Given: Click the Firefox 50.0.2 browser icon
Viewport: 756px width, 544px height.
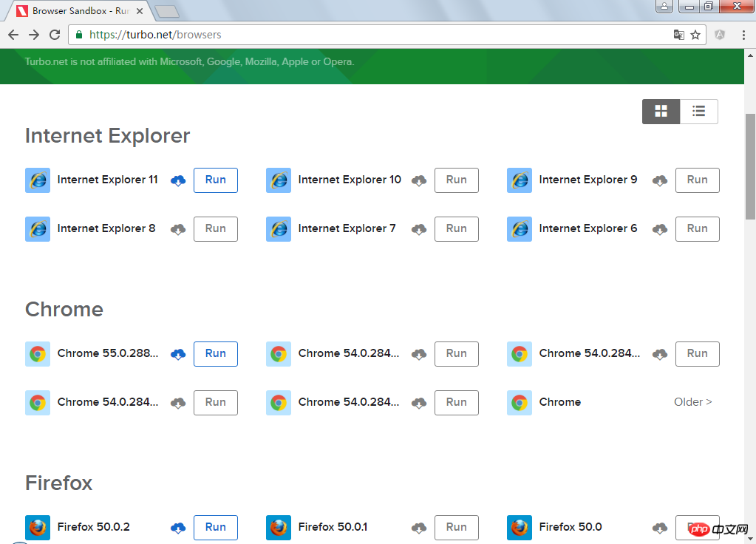Looking at the screenshot, I should click(38, 528).
